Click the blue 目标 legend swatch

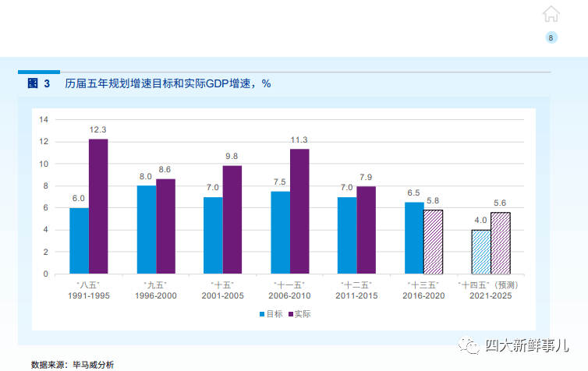click(261, 314)
